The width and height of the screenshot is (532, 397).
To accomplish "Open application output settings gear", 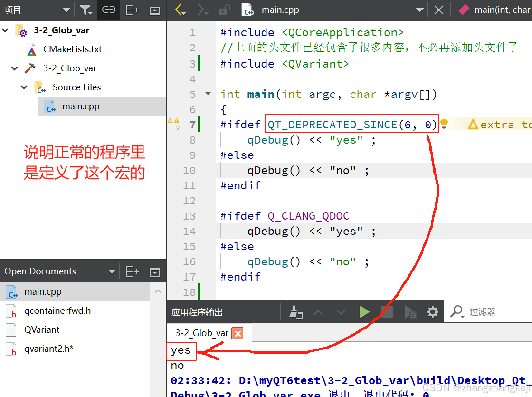I will coord(433,312).
